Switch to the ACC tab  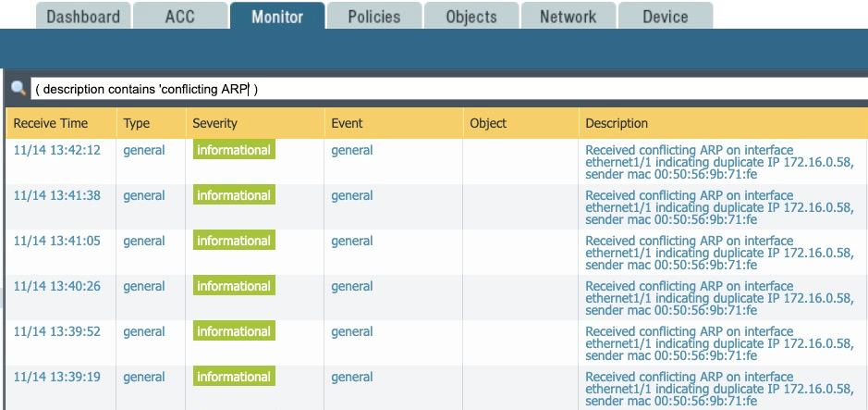tap(180, 17)
